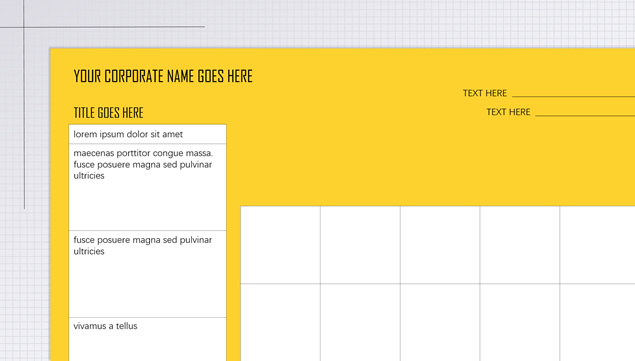635x361 pixels.
Task: Select the third cell in second grid row
Action: 440,323
